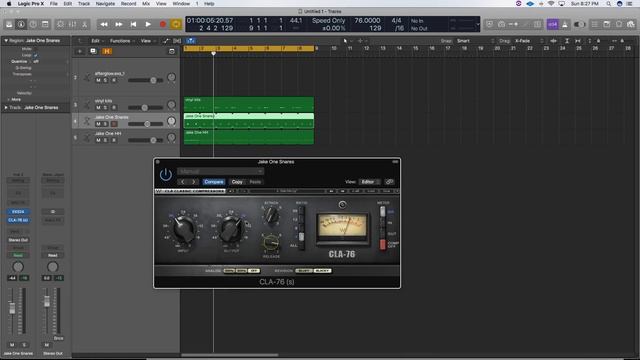Viewport: 640px width, 360px height.
Task: Expand the Track Jake One Snares inspector
Action: [6, 108]
